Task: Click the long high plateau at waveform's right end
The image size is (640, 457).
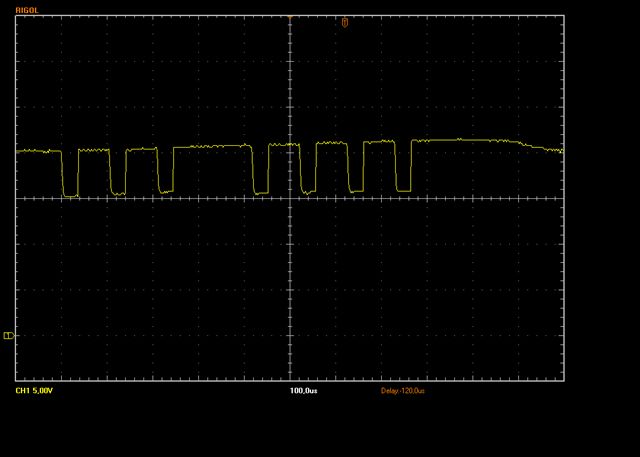Action: click(x=465, y=141)
